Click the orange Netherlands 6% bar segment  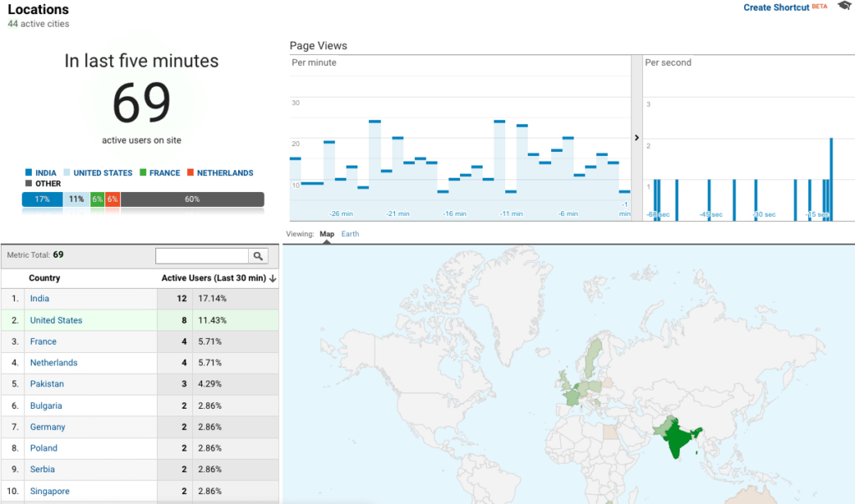(113, 199)
